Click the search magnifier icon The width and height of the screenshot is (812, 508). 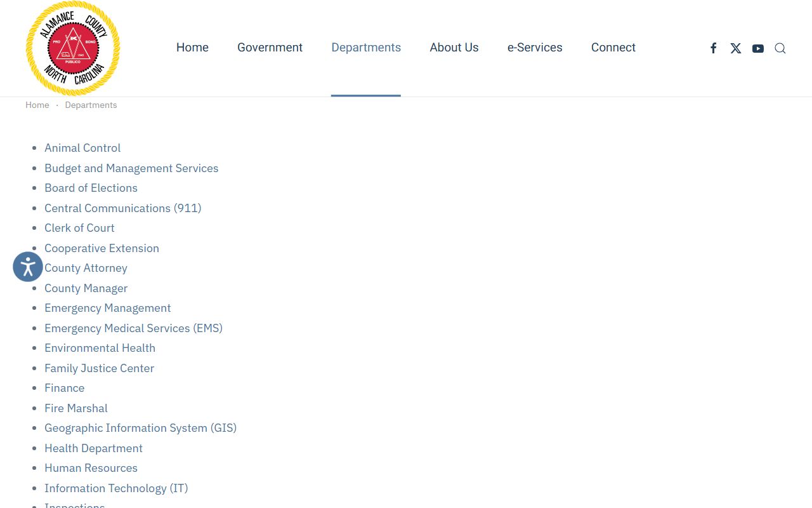coord(780,48)
